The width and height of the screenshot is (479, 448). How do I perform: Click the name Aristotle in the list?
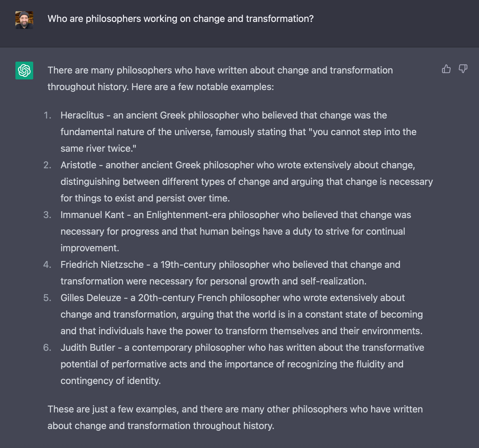point(78,165)
